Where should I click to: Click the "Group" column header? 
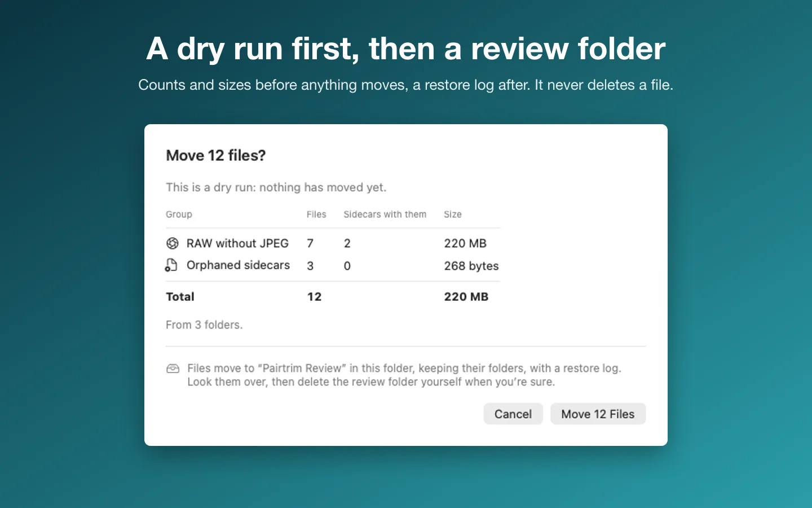(x=179, y=214)
